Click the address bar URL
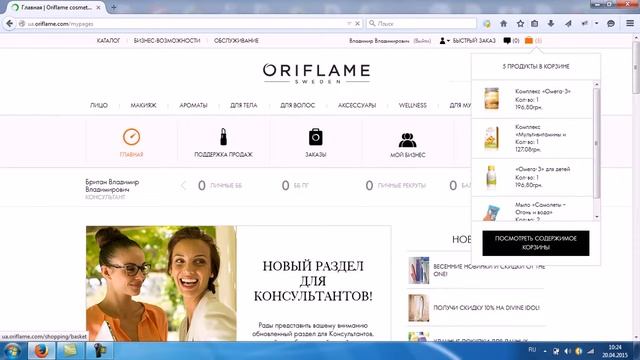The image size is (640, 360). tap(60, 24)
